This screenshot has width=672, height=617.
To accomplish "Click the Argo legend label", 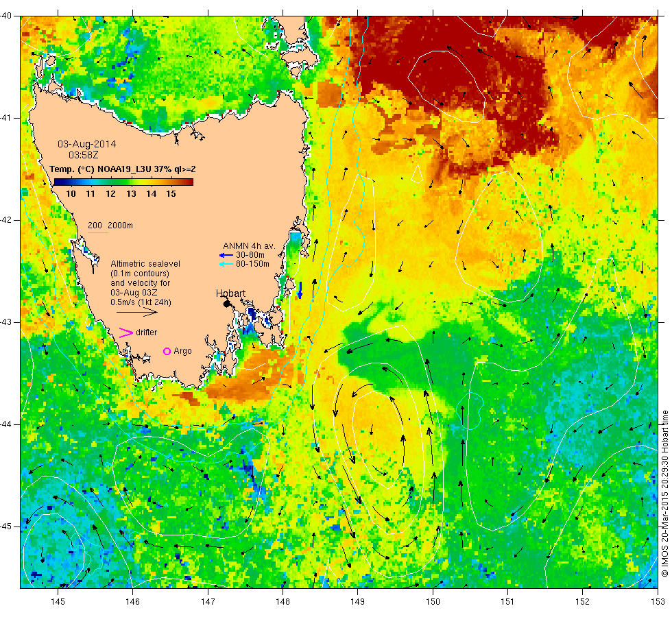I will 182,351.
